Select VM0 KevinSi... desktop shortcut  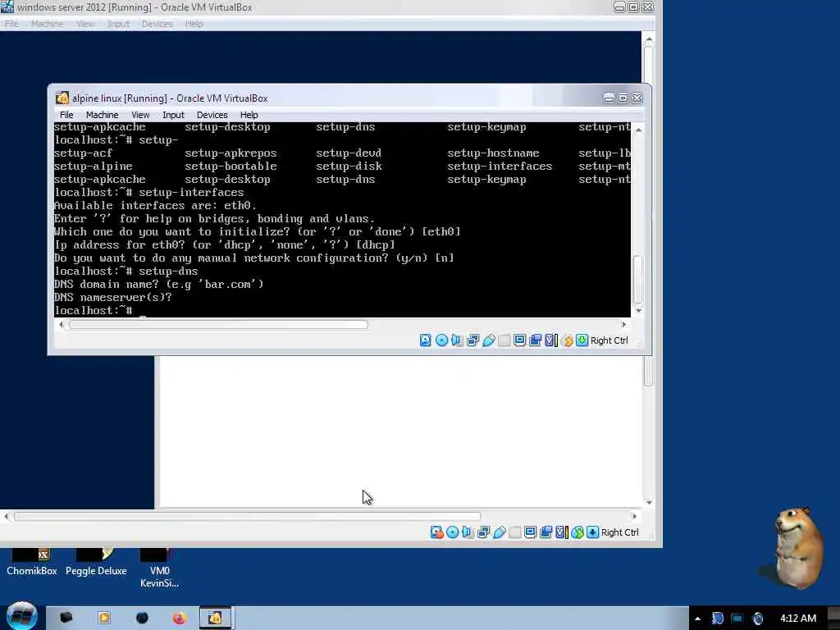pos(160,568)
